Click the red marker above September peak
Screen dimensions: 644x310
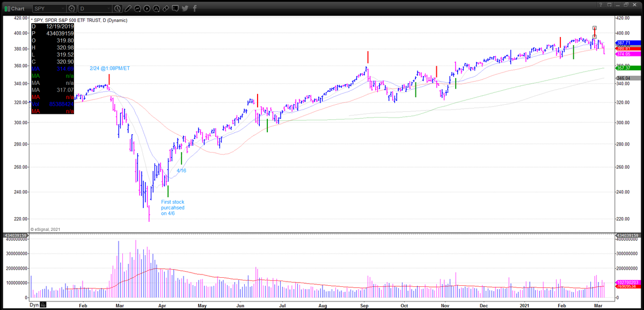point(368,57)
